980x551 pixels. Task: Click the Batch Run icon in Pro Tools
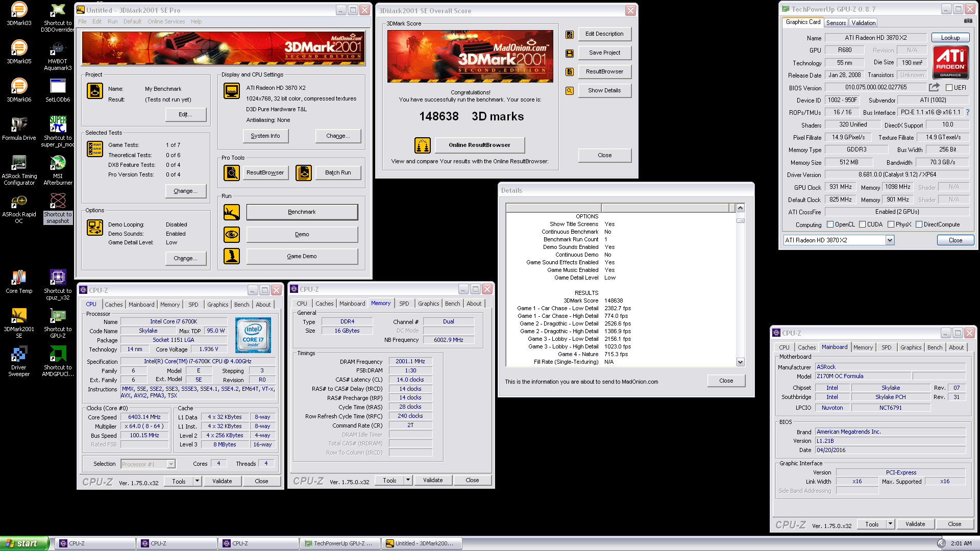[x=304, y=173]
